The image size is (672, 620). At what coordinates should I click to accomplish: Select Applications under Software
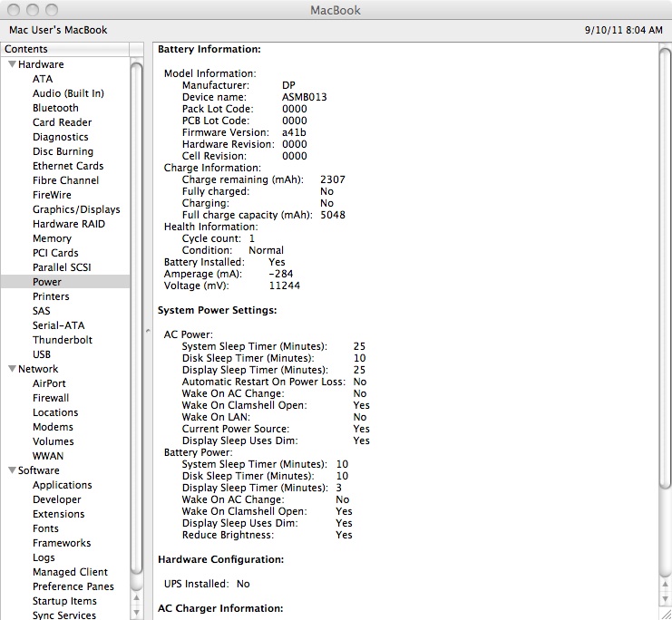[63, 485]
